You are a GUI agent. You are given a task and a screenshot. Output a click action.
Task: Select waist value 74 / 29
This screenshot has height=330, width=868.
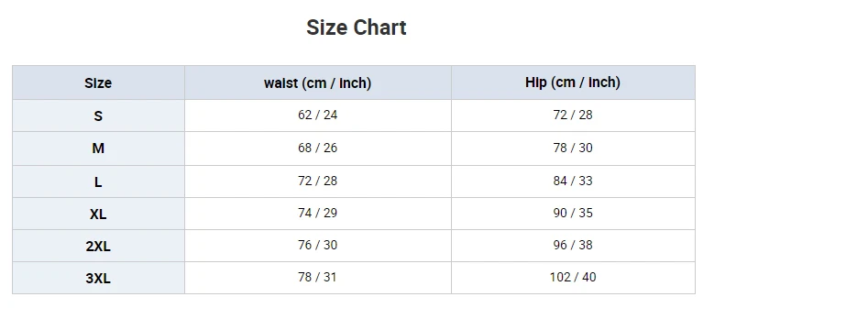(318, 214)
